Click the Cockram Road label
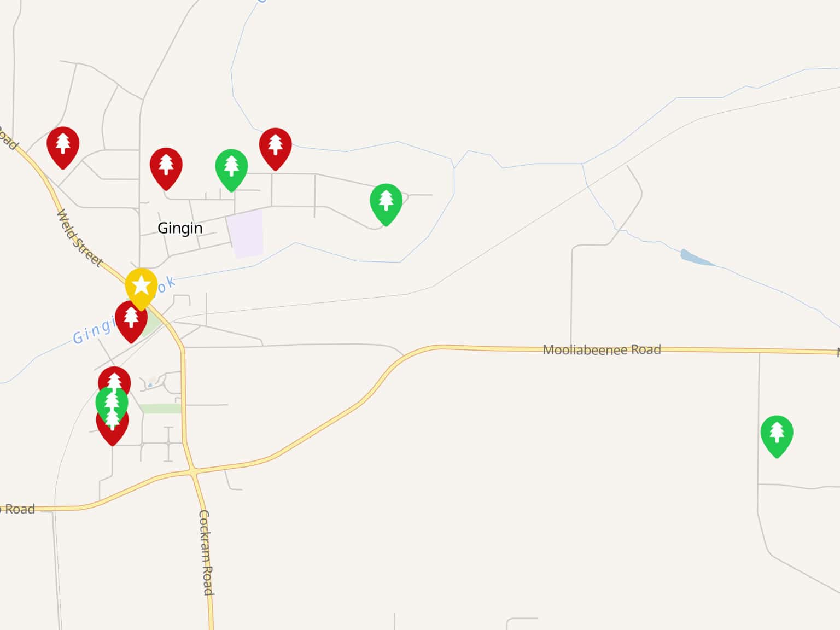840x630 pixels. tap(206, 552)
